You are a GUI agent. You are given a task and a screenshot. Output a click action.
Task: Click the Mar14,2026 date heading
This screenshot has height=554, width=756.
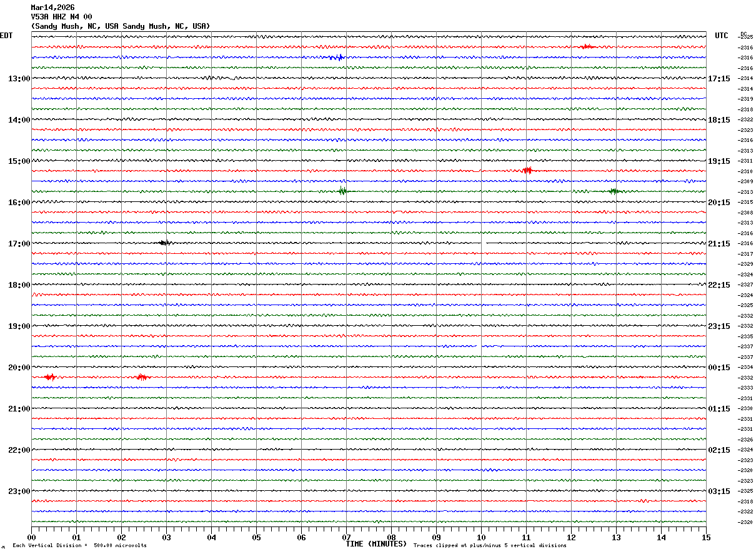pos(52,8)
